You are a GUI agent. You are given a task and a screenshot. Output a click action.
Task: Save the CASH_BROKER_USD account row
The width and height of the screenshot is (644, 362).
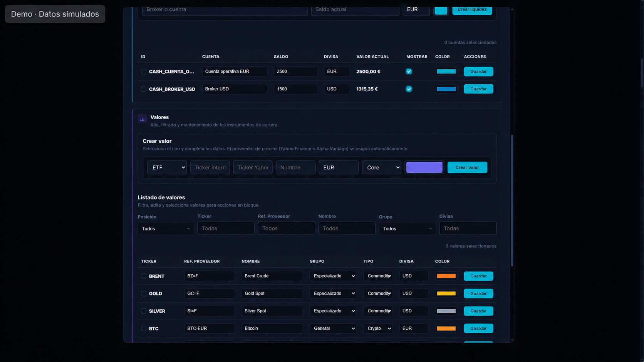(x=478, y=89)
